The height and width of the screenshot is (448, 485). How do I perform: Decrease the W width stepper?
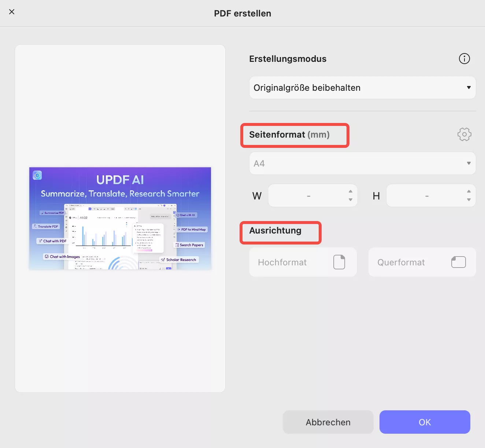[x=351, y=200]
